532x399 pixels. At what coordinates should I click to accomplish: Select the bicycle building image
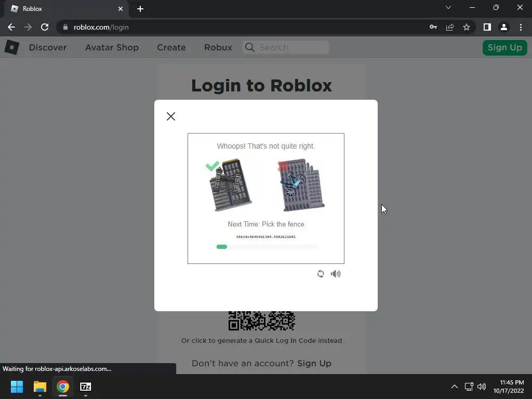tap(301, 185)
